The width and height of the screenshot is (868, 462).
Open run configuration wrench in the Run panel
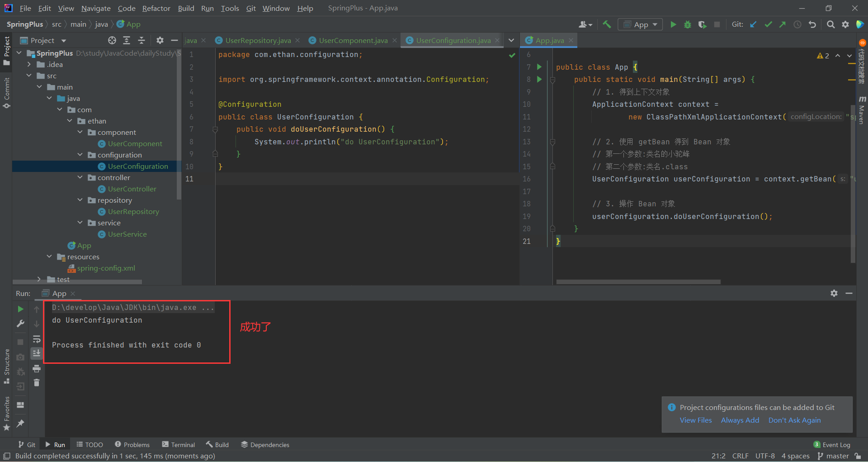(x=20, y=324)
